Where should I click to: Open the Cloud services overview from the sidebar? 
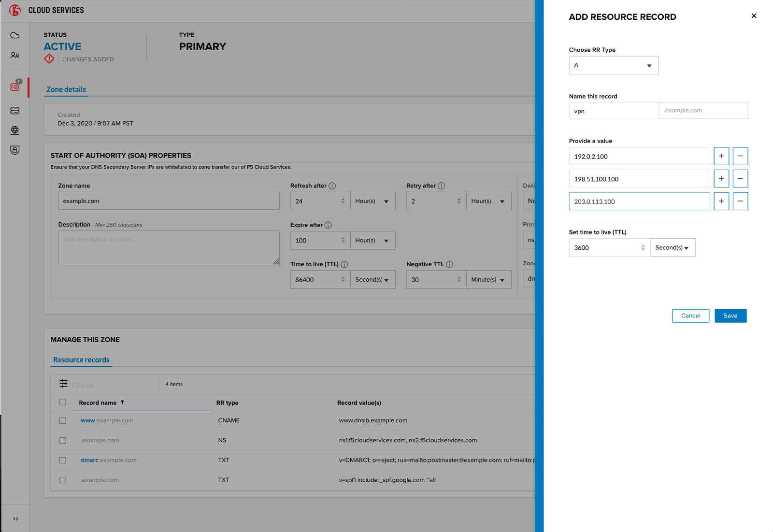15,35
